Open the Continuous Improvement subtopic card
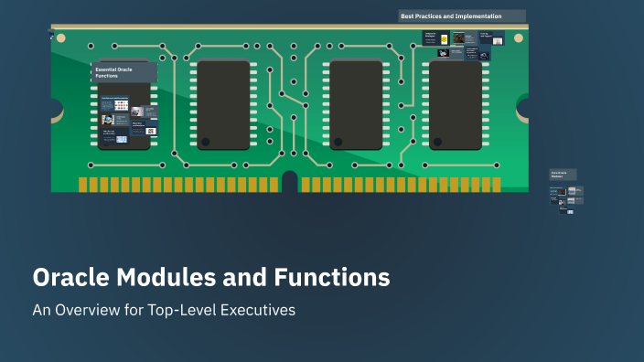 pyautogui.click(x=478, y=53)
